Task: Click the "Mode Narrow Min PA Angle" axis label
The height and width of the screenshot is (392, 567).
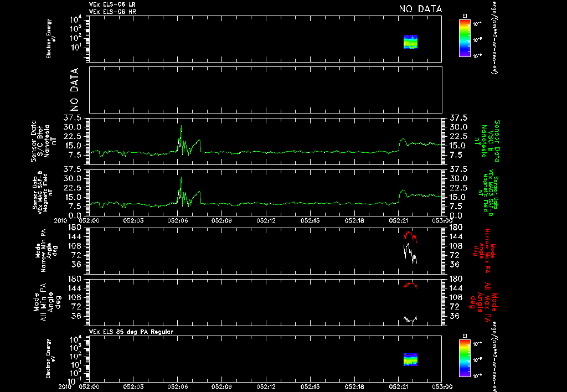Action: pos(47,250)
